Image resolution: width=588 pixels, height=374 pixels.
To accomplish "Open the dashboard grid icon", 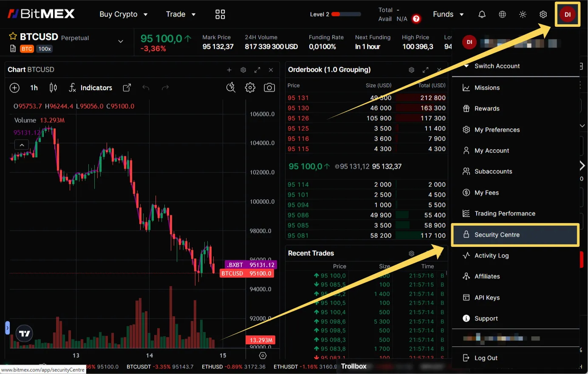I will click(220, 14).
